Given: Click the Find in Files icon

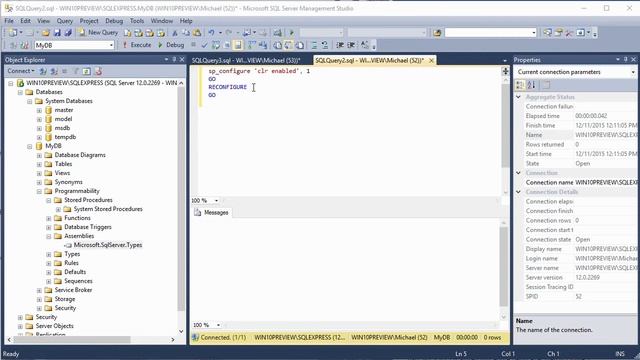Looking at the screenshot, I should pos(437,33).
